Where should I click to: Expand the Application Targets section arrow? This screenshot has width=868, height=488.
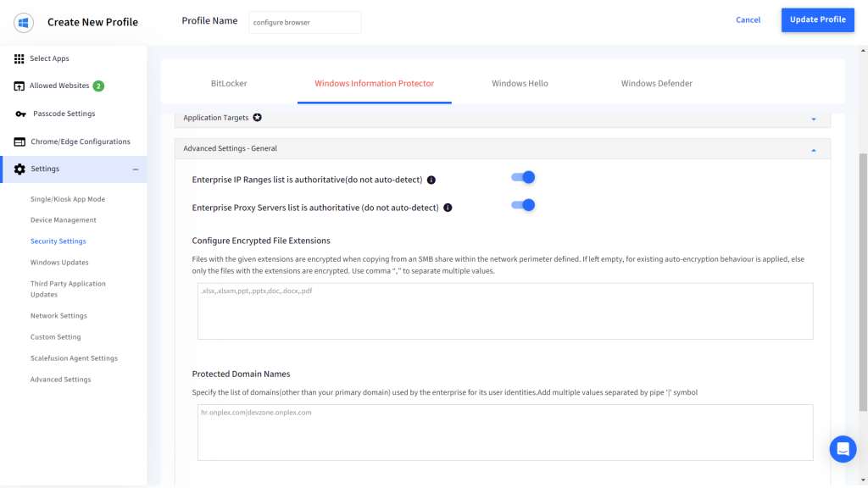point(814,119)
